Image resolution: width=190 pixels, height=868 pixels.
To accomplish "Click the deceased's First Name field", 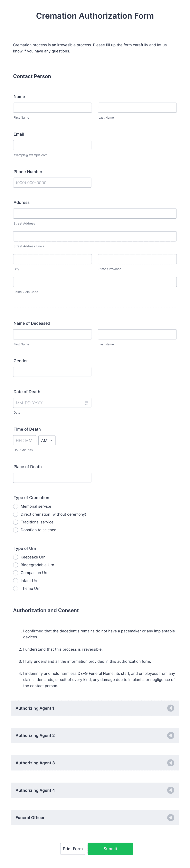I will coord(52,334).
